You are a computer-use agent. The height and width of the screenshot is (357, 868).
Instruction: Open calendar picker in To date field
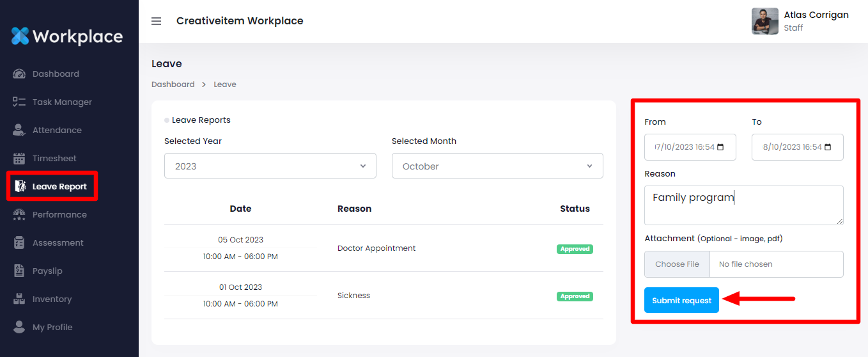tap(828, 147)
